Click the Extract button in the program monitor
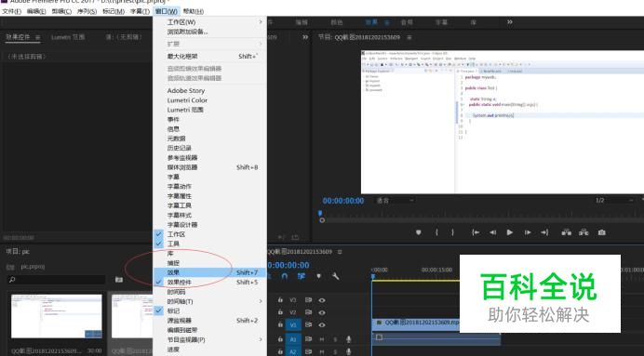 pos(584,232)
